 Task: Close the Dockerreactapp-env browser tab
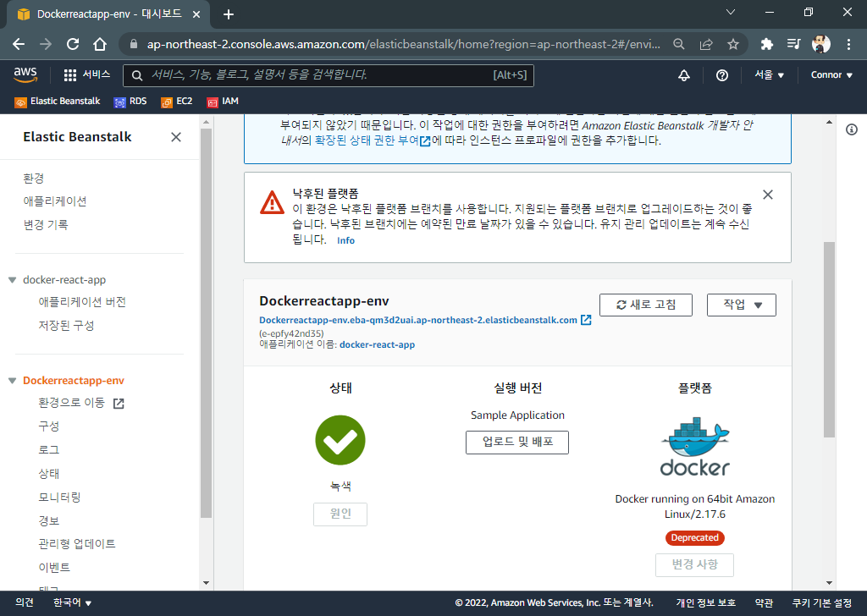coord(196,14)
